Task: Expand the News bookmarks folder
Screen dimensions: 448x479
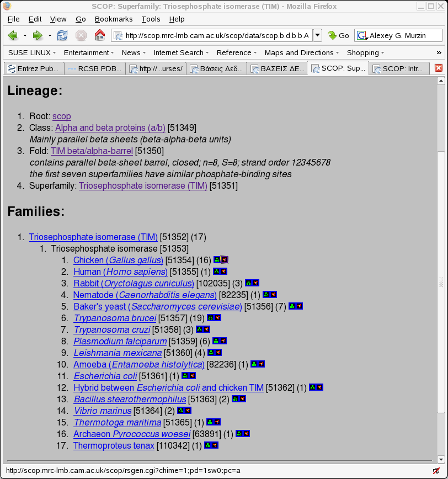Action: coord(134,53)
